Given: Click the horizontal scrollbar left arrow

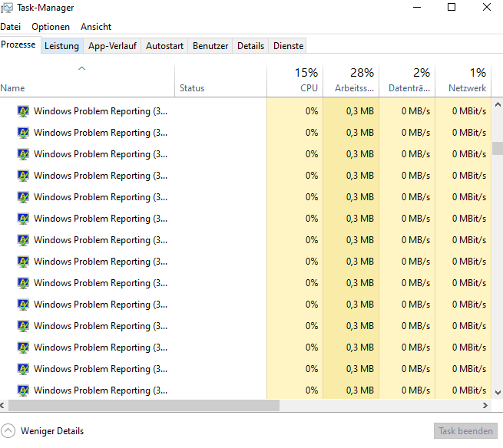Looking at the screenshot, I should 2,405.
